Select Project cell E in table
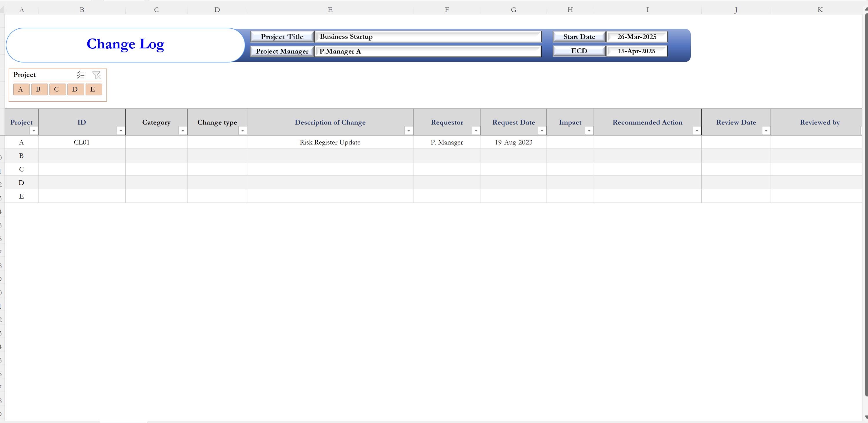 pos(22,196)
